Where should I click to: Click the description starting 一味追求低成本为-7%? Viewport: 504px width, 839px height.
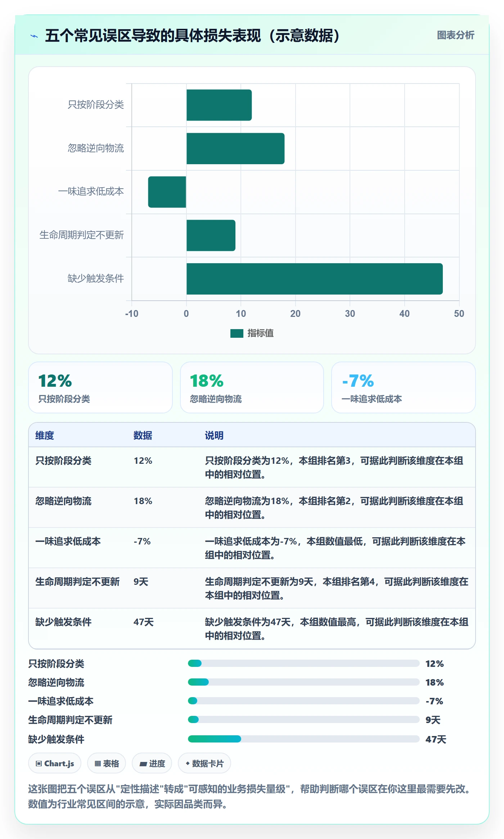click(335, 548)
